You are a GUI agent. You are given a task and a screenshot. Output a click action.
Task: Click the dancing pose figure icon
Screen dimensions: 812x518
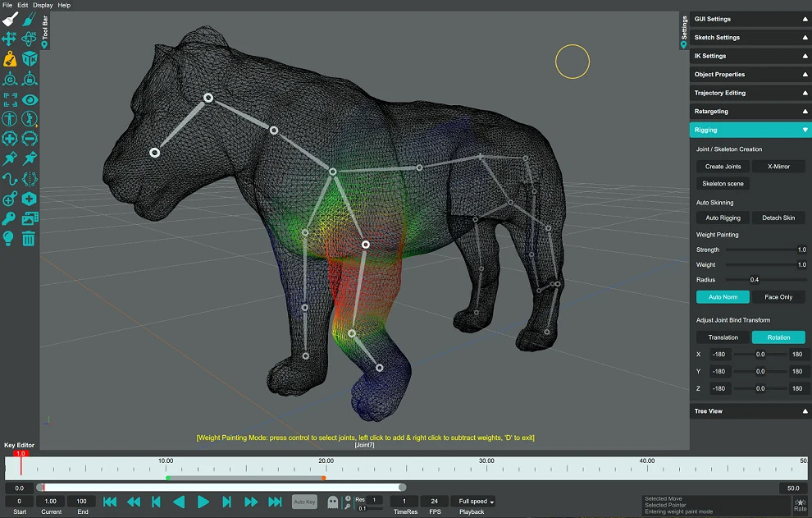pyautogui.click(x=30, y=119)
